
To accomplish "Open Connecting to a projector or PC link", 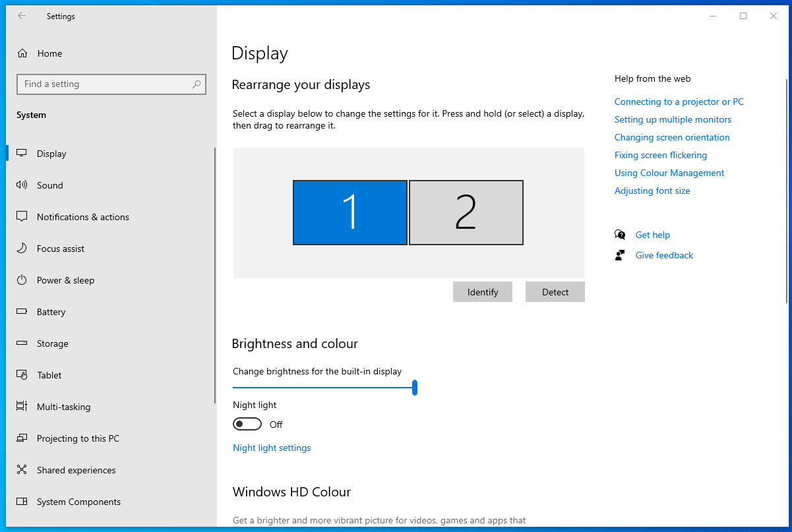I will (x=679, y=102).
